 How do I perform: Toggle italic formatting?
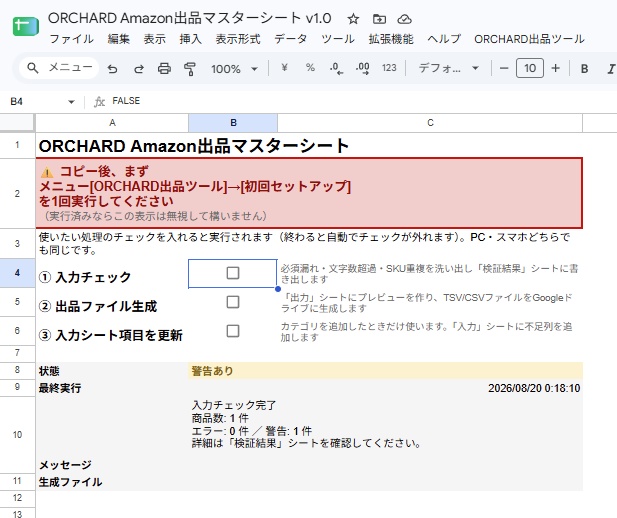611,69
